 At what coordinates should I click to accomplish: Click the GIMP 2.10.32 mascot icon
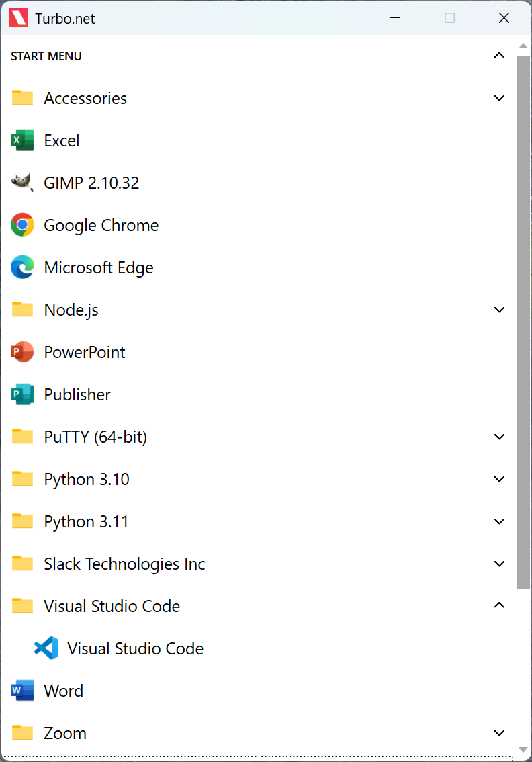tap(22, 183)
